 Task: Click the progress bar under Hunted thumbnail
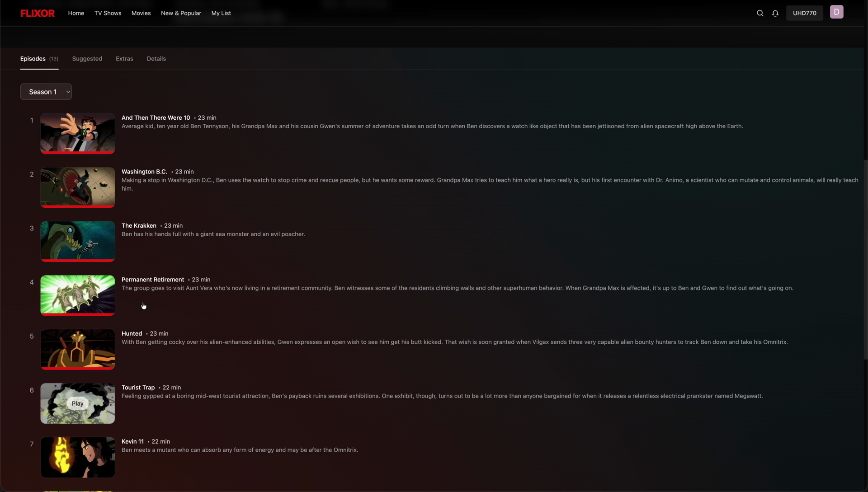78,368
